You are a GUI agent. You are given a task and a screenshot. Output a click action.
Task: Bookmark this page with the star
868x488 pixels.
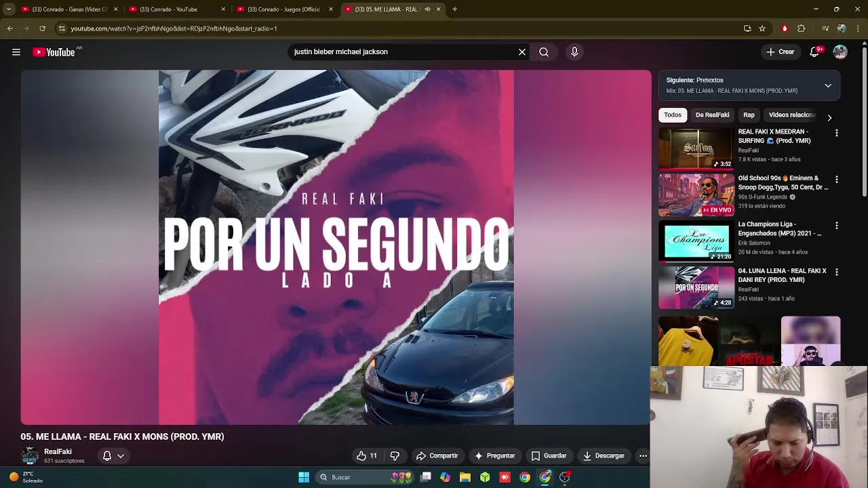pos(762,28)
